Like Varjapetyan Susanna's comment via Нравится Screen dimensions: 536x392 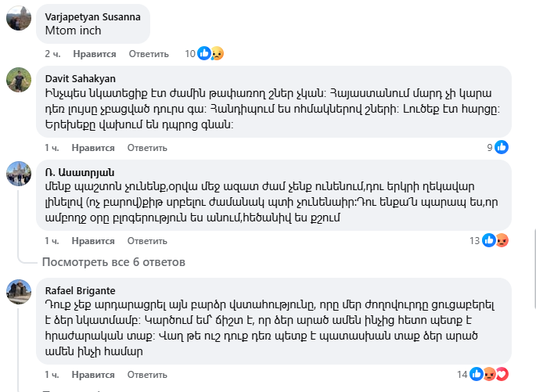[x=95, y=54]
